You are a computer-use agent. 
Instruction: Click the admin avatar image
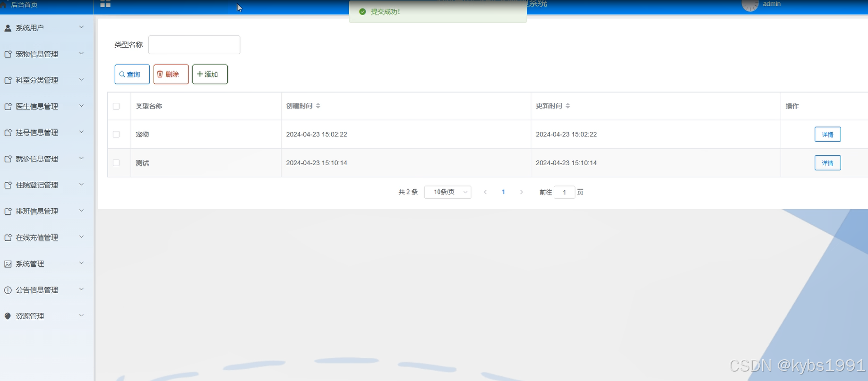tap(750, 5)
